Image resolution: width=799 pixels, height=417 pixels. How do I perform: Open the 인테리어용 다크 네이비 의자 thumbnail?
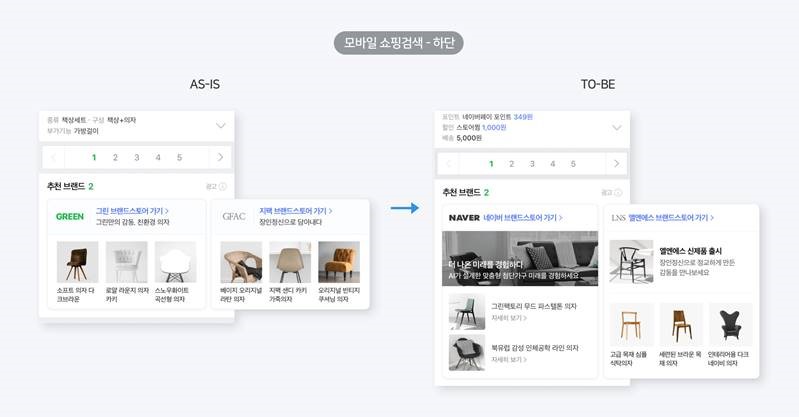730,325
